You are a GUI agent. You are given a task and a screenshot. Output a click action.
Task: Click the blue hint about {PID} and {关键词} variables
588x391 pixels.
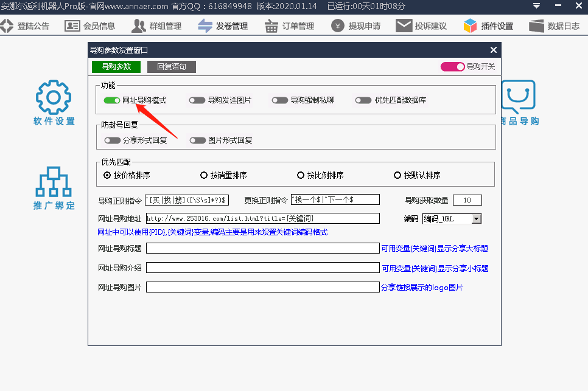click(212, 232)
